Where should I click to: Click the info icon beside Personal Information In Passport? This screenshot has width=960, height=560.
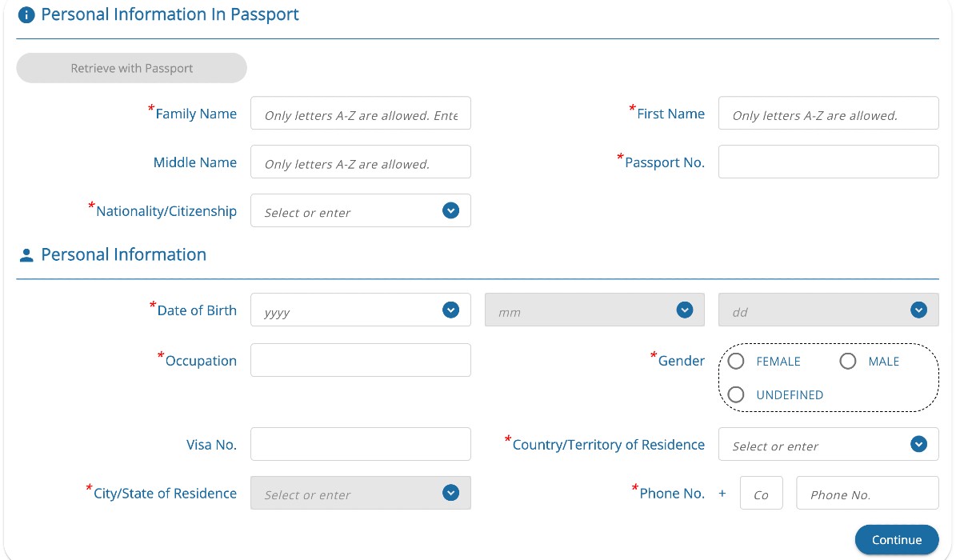point(26,15)
